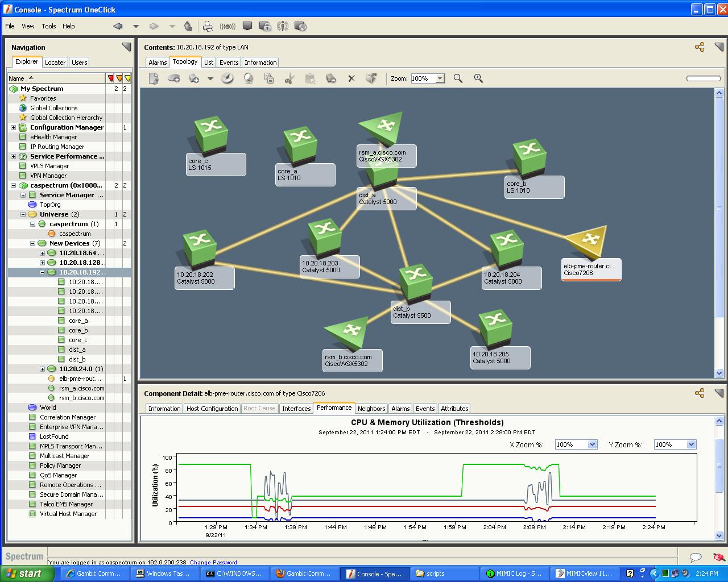Click the monitor with globe icon

point(301,26)
